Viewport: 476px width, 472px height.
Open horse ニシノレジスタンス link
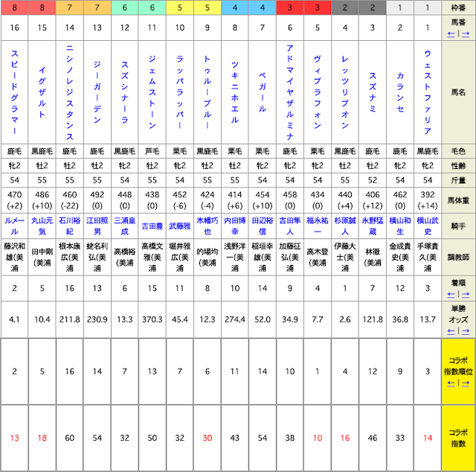pos(69,93)
